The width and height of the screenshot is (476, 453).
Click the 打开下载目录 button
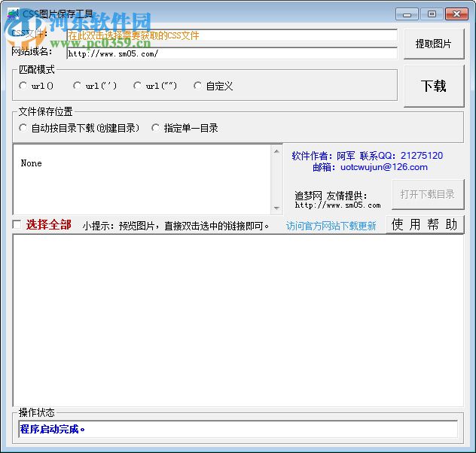coord(428,194)
